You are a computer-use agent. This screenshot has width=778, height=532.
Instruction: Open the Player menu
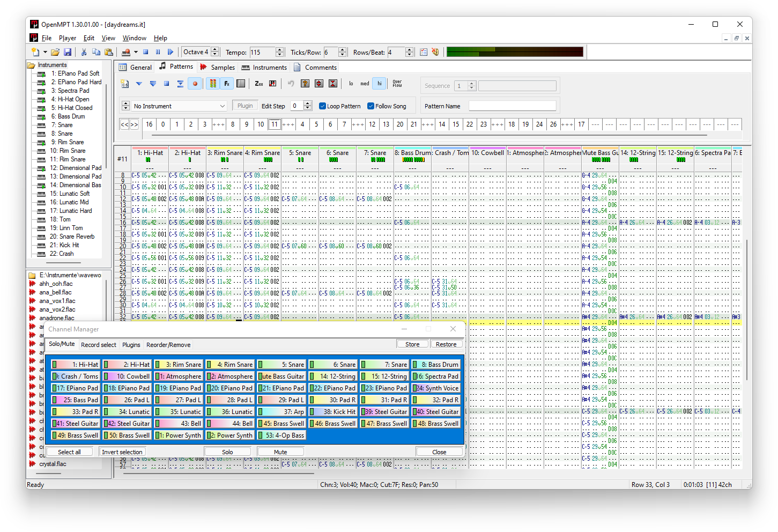click(x=68, y=38)
